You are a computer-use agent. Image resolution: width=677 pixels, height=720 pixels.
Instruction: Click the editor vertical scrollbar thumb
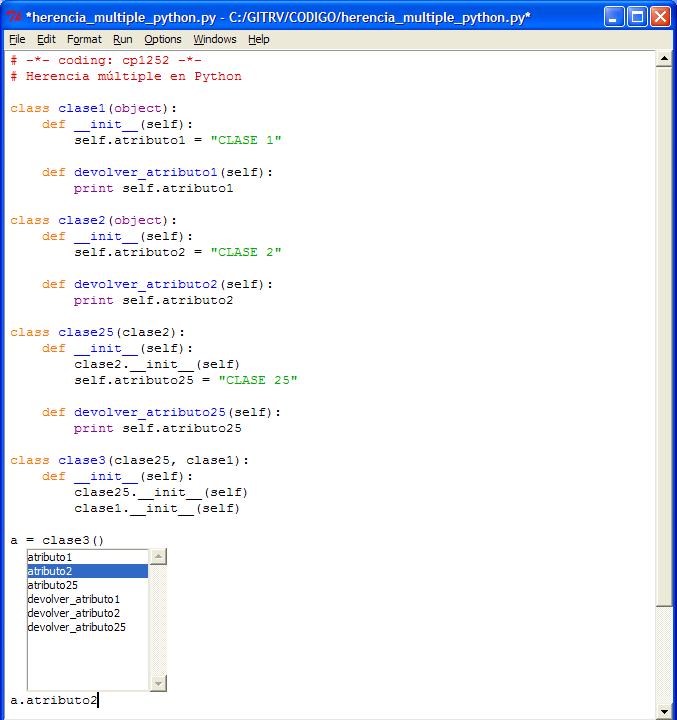(664, 337)
